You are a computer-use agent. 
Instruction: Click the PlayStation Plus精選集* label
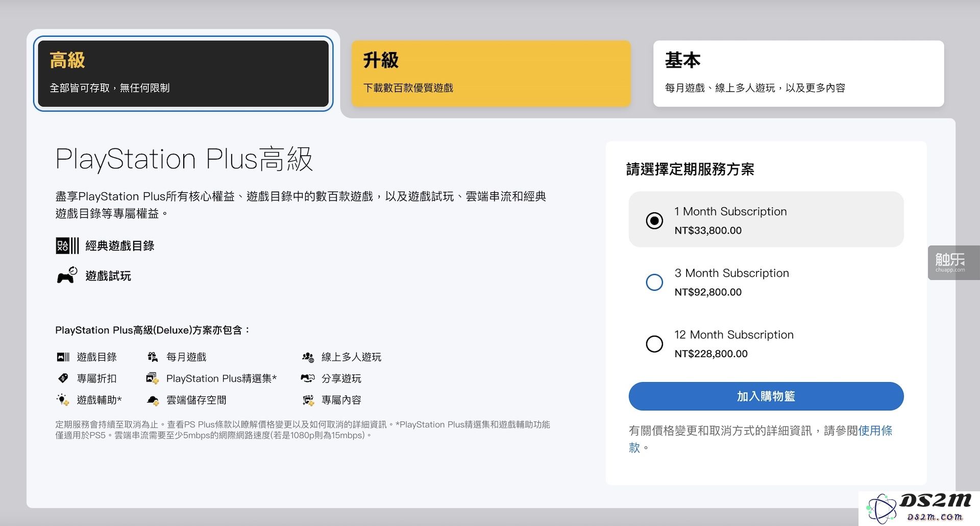point(222,379)
